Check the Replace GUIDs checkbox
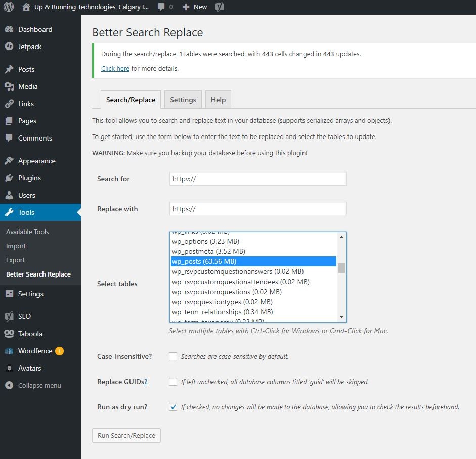This screenshot has height=459, width=476. pos(173,382)
